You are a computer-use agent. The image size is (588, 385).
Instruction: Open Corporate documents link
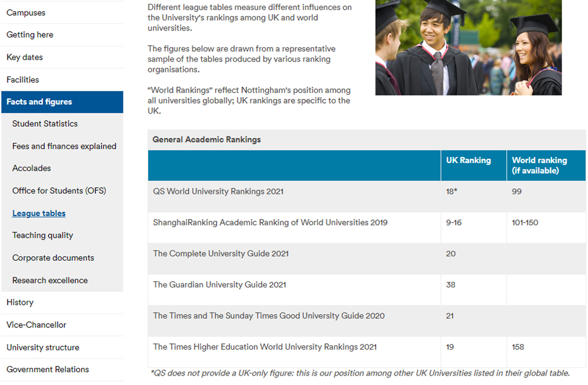(x=53, y=258)
